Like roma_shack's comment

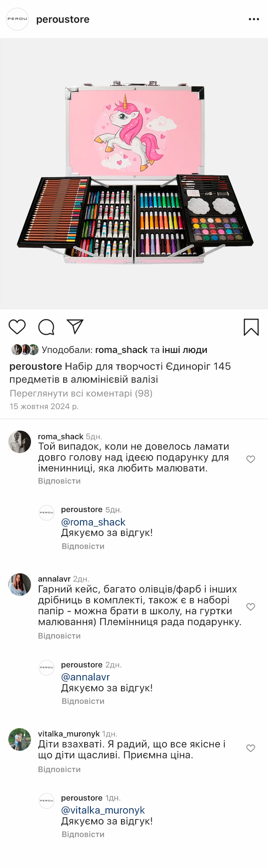pos(251,459)
